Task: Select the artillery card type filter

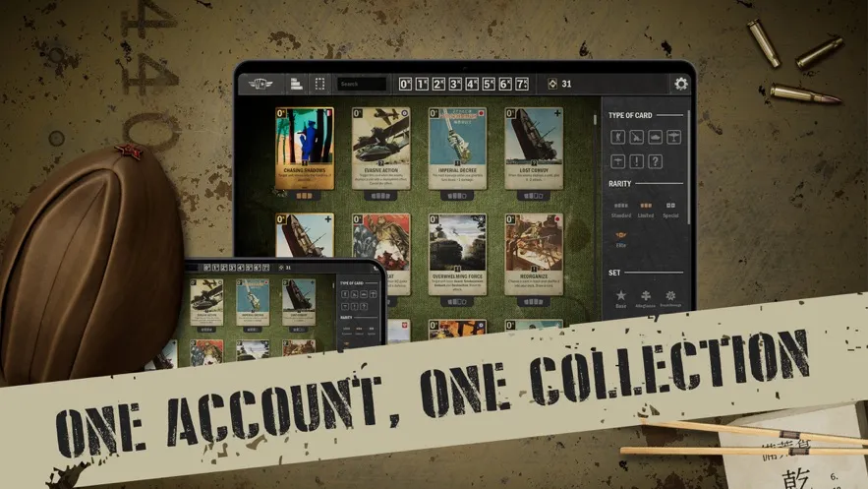Action: 637,137
